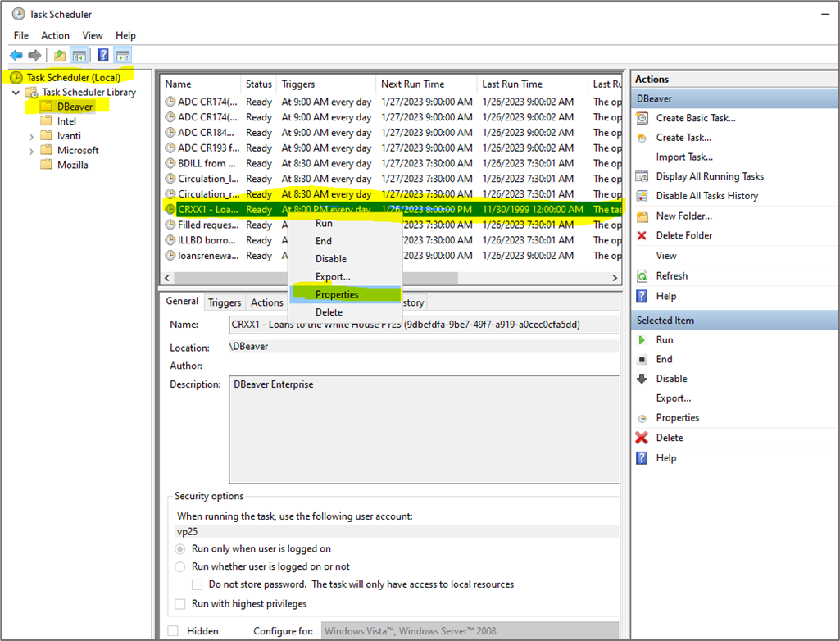840x641 pixels.
Task: Toggle Show/Hide Action Pane toolbar icon
Action: pos(123,55)
